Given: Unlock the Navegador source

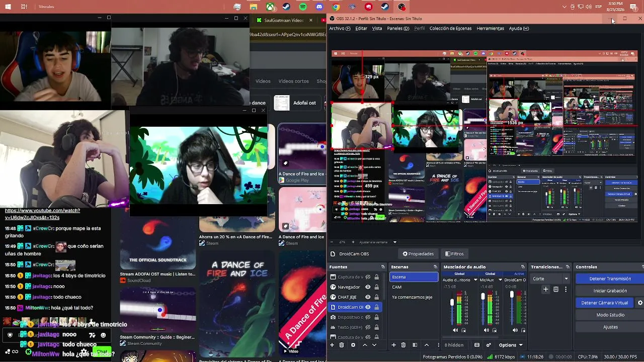Looking at the screenshot, I should (x=376, y=287).
